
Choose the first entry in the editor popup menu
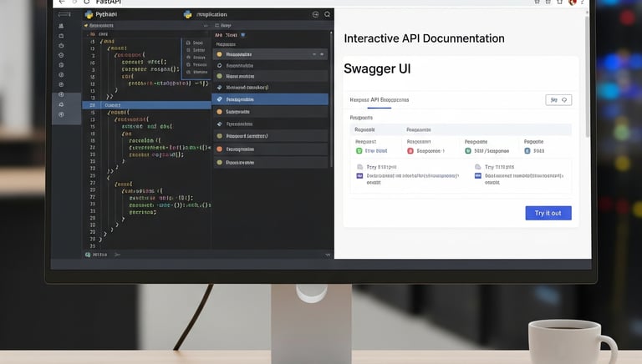pyautogui.click(x=196, y=43)
